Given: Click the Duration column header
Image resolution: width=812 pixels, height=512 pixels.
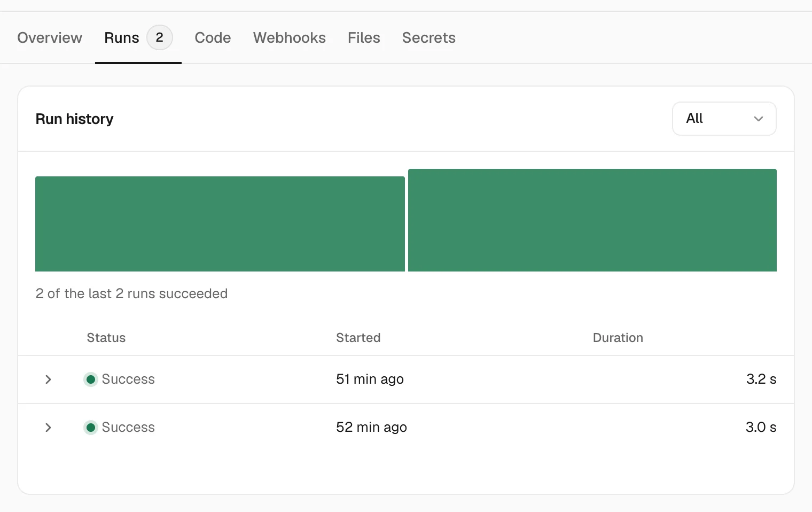Looking at the screenshot, I should [x=618, y=338].
